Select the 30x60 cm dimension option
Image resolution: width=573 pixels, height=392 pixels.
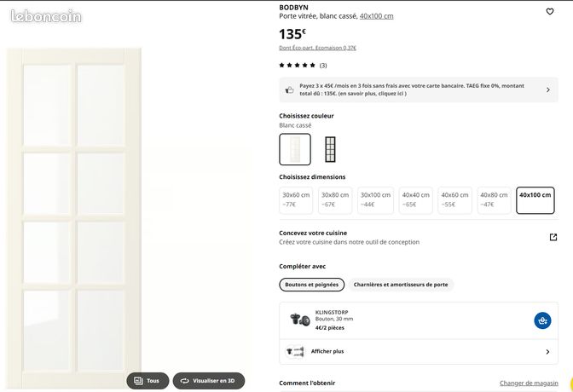(x=296, y=200)
